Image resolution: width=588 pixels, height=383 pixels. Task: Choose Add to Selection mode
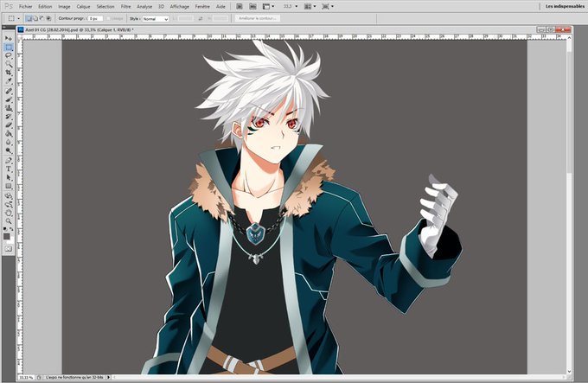point(35,18)
